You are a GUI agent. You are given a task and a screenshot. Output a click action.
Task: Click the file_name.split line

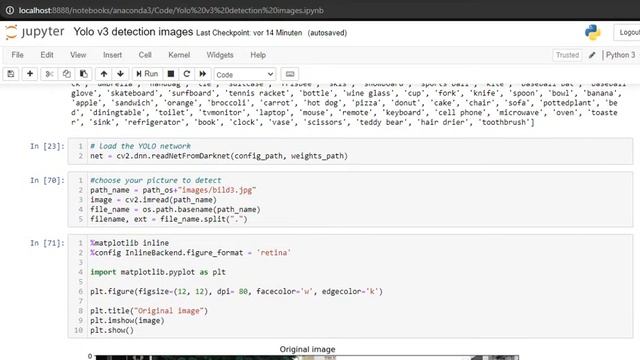click(169, 219)
